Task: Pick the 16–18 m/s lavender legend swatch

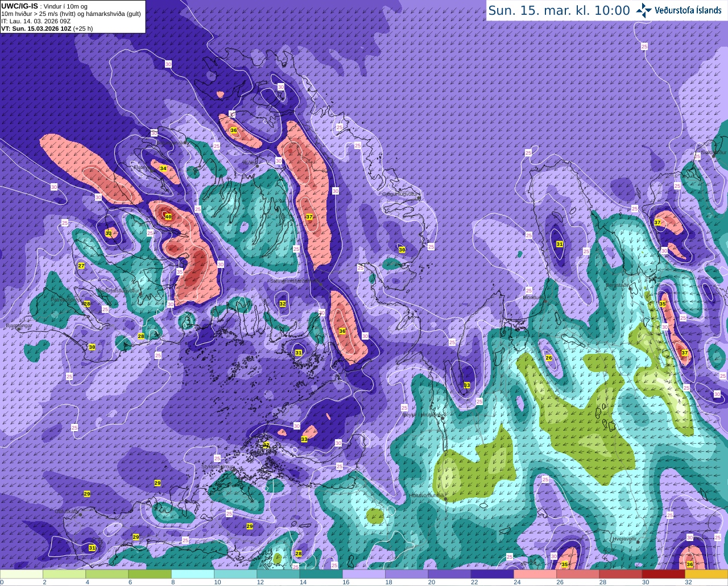Action: pos(364,574)
